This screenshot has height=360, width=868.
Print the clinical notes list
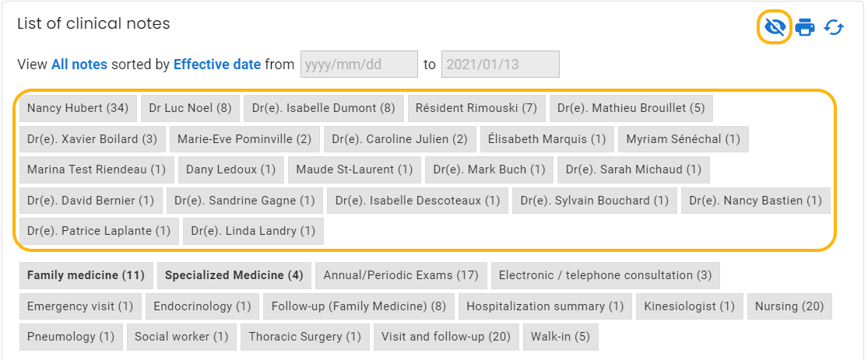coord(805,26)
